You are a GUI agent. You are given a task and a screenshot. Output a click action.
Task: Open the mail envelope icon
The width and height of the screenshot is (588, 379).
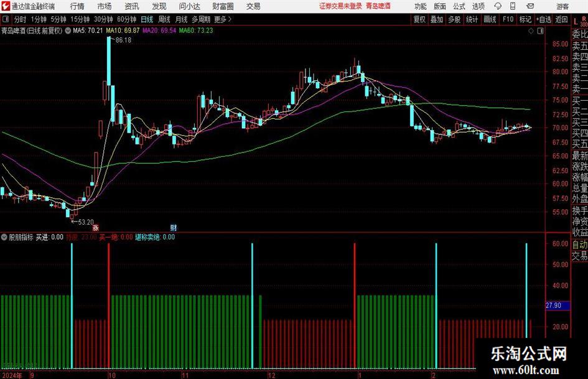point(530,6)
